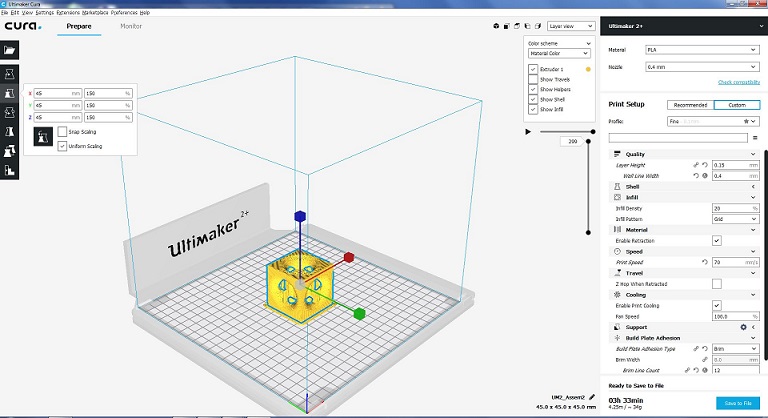This screenshot has height=418, width=768.
Task: Select the Rotate tool in left toolbar
Action: (9, 112)
